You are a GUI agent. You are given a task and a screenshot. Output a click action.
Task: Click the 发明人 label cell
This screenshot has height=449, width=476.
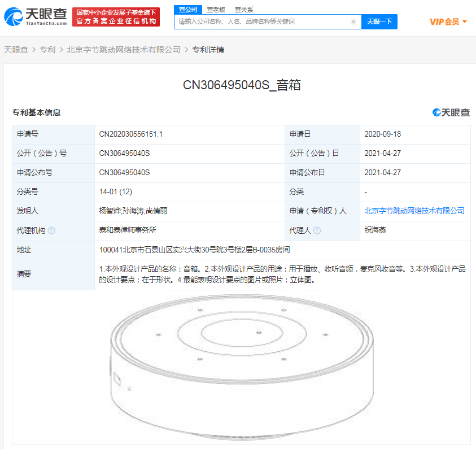[54, 211]
